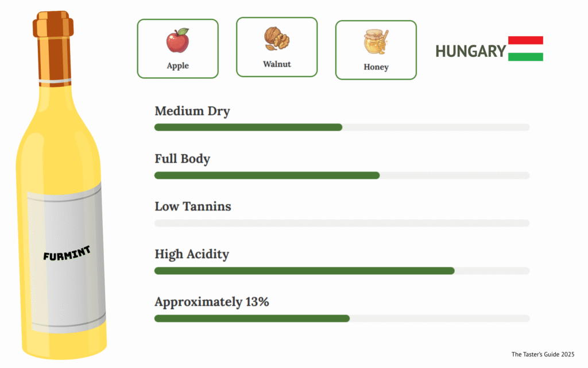
Task: Click the HUNGARY country text
Action: pyautogui.click(x=470, y=51)
